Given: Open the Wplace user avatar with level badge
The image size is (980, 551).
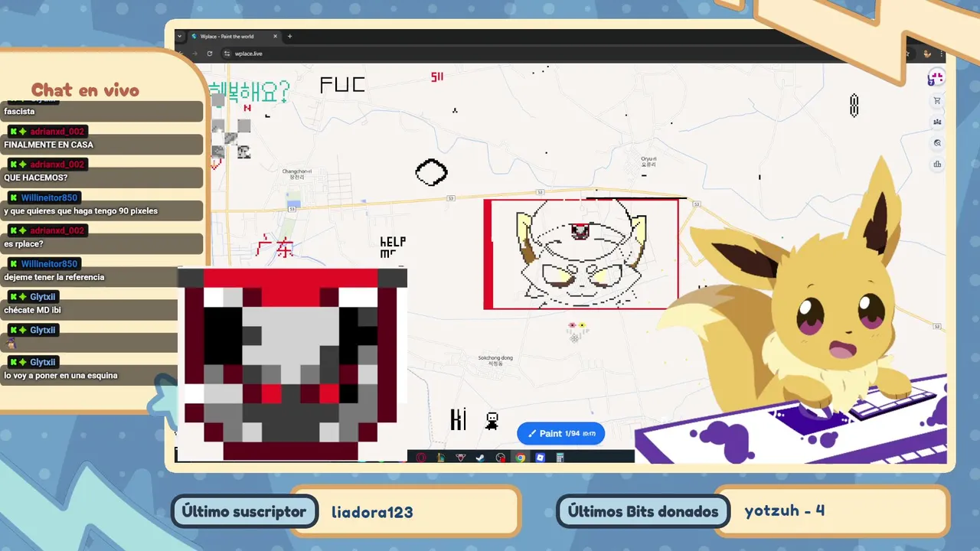Looking at the screenshot, I should 936,78.
